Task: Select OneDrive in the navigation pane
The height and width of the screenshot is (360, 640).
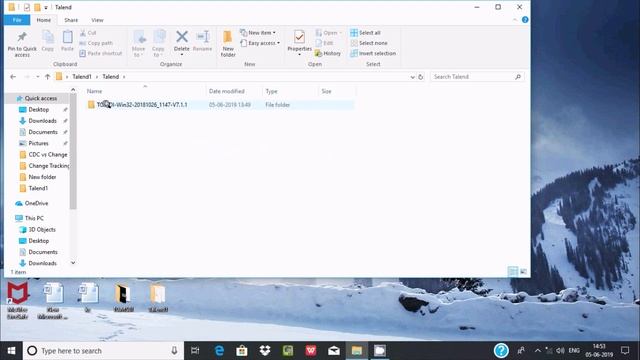Action: (x=36, y=203)
